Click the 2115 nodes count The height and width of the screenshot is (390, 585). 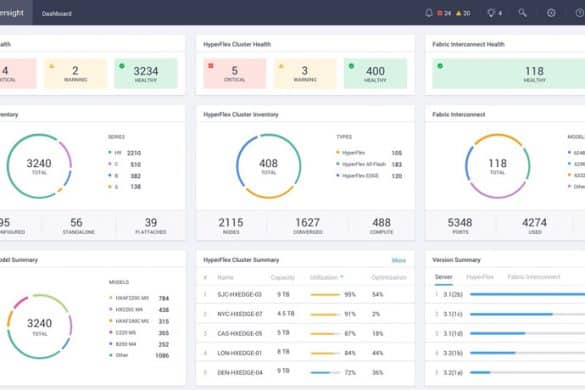click(x=231, y=223)
